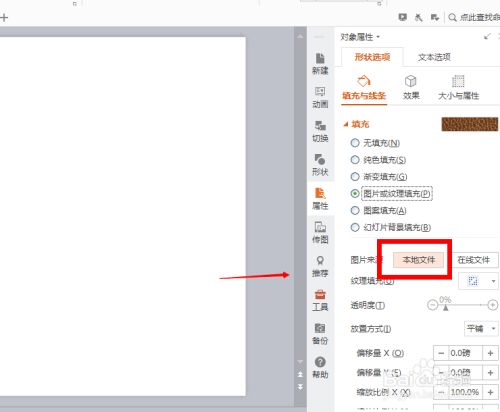Open the 放置方式 平铺 dropdown
This screenshot has height=412, width=500.
click(481, 329)
